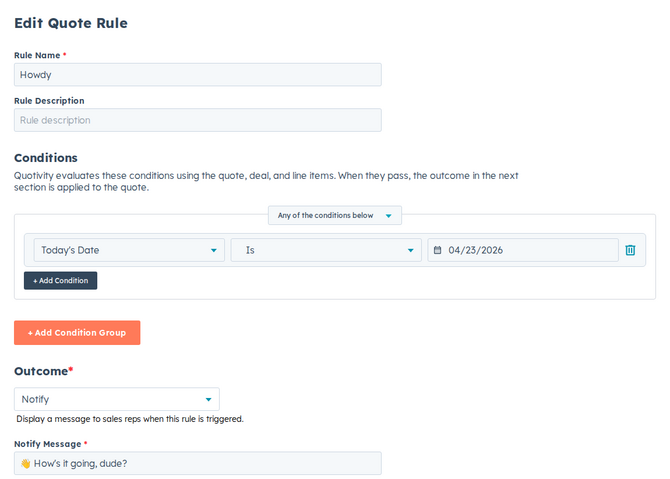Image resolution: width=670 pixels, height=479 pixels.
Task: Expand the 'Any of the conditions below' selector
Action: coord(335,215)
